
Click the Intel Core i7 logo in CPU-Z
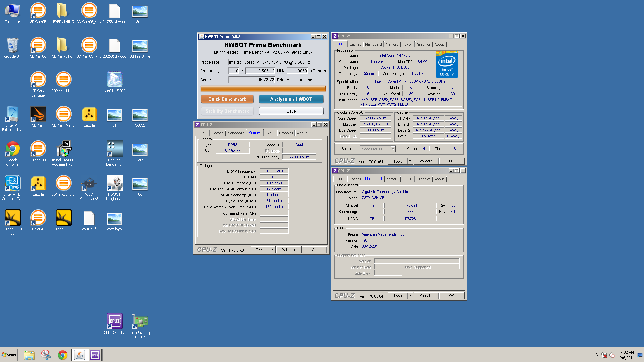(447, 65)
